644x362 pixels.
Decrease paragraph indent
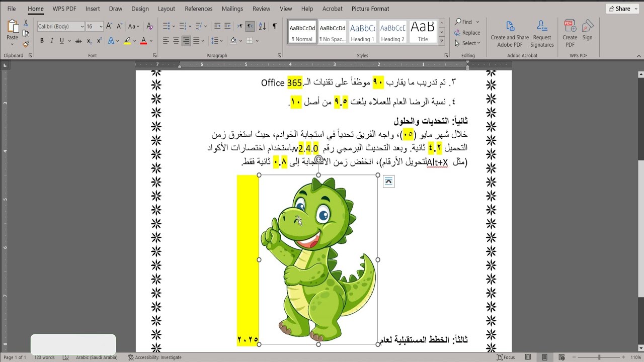click(x=217, y=26)
